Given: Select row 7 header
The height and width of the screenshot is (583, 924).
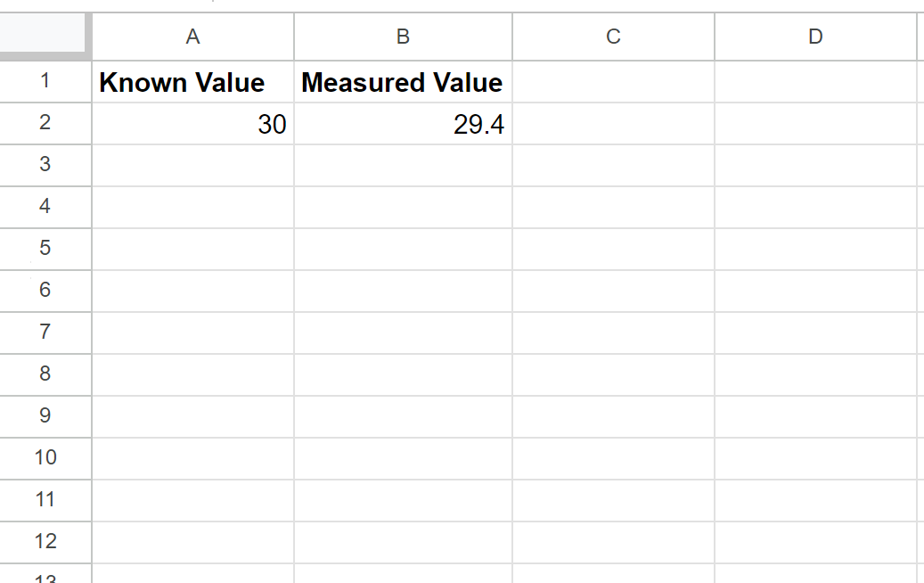Looking at the screenshot, I should point(45,333).
